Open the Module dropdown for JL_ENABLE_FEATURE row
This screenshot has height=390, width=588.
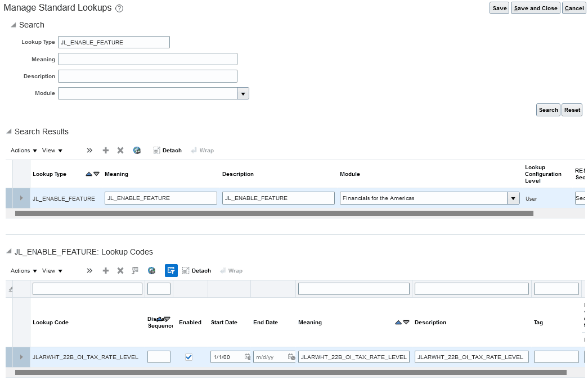pyautogui.click(x=513, y=198)
